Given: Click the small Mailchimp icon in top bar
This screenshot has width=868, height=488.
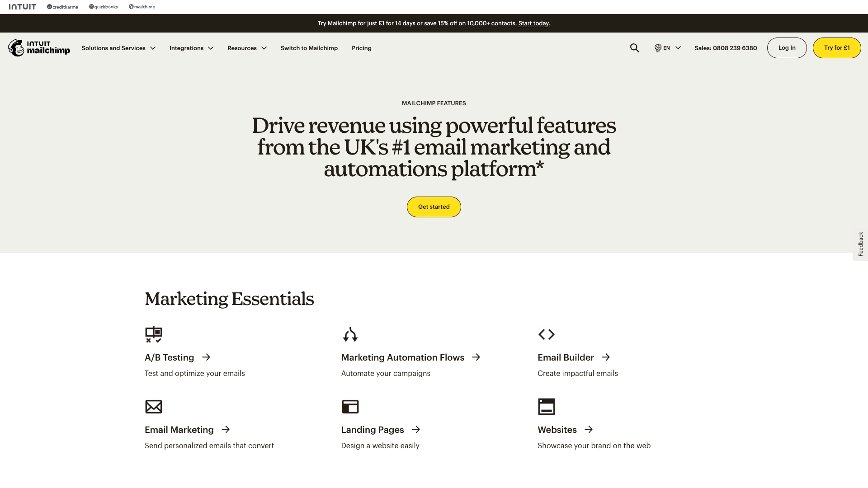Looking at the screenshot, I should (142, 6).
